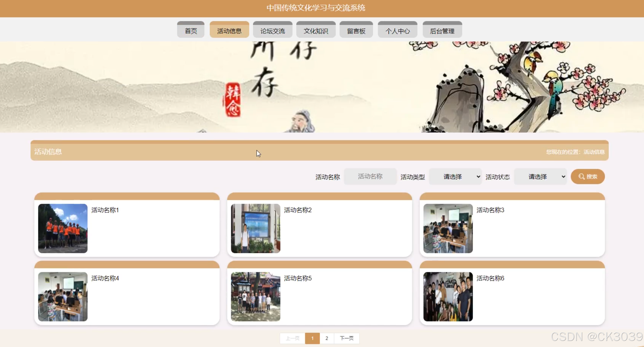Open thumbnail for 活动名称1

pyautogui.click(x=63, y=228)
